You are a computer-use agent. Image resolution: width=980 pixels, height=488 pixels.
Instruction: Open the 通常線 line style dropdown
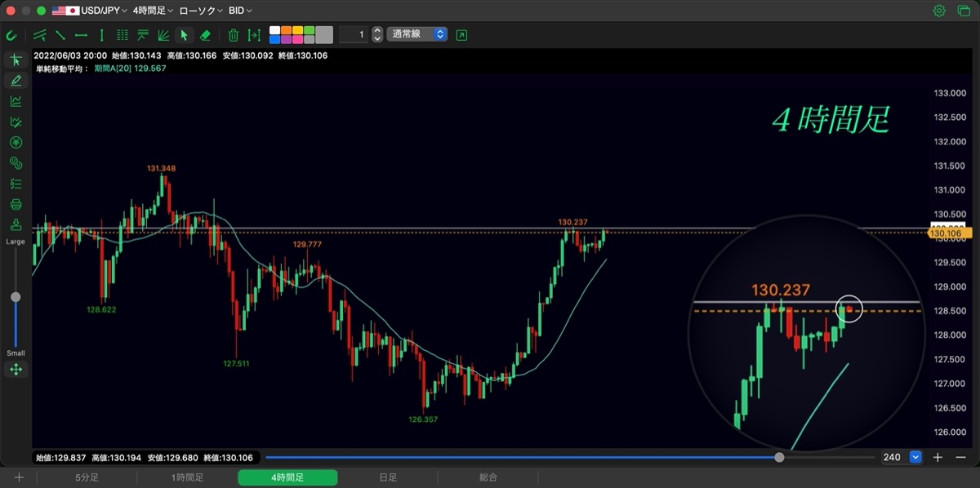[416, 34]
